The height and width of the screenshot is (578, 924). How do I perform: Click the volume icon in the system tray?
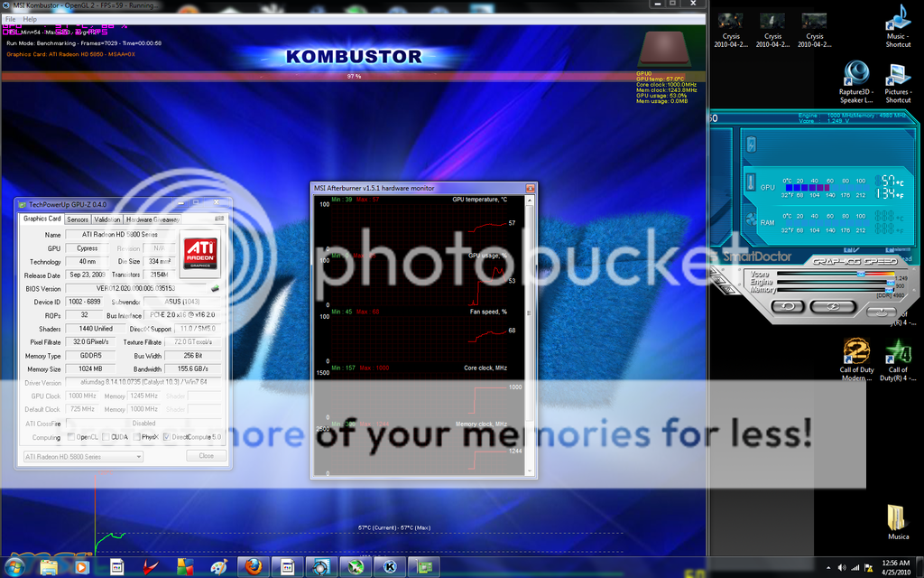click(x=842, y=568)
